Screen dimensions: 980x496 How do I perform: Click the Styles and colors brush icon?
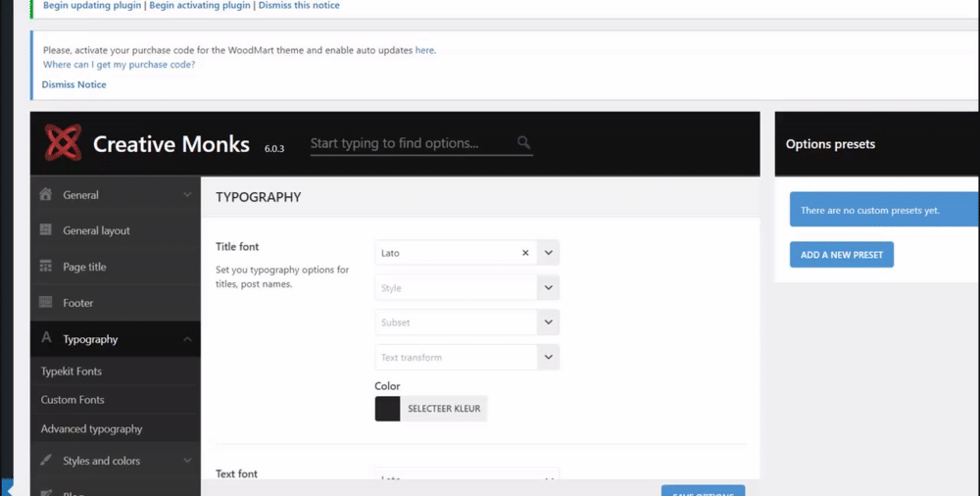pos(46,461)
